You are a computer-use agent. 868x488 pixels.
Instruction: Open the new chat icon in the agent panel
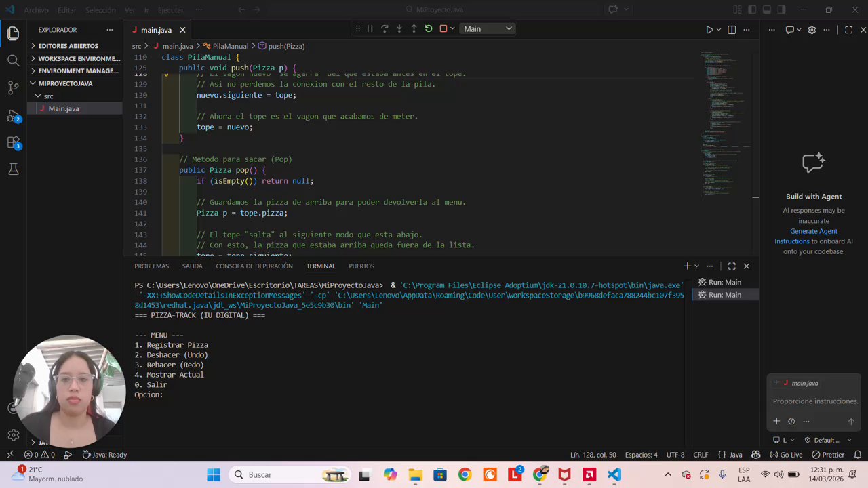[x=789, y=30]
